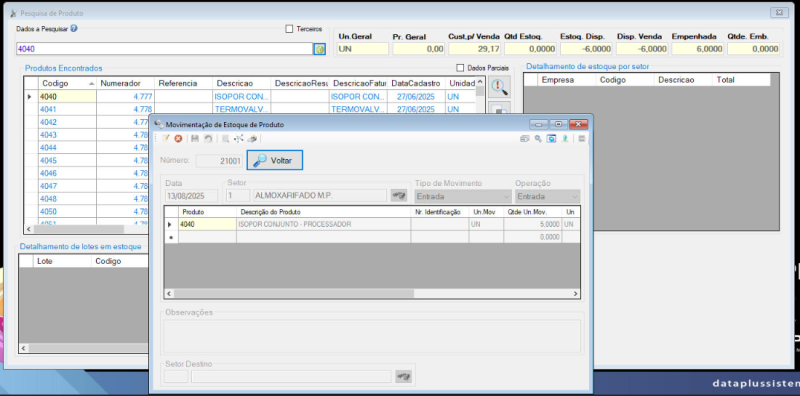Click the printer icon in Movimentação toolbar
Viewport: 800px width, 396px height.
252,139
